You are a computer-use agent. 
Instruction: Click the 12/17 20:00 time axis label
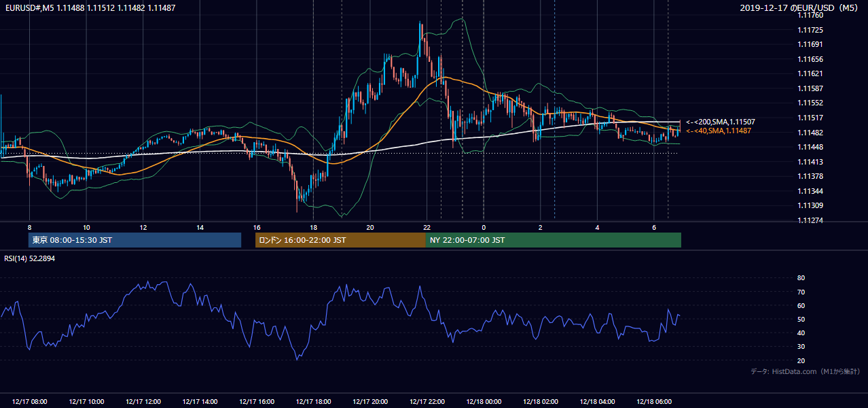click(370, 402)
